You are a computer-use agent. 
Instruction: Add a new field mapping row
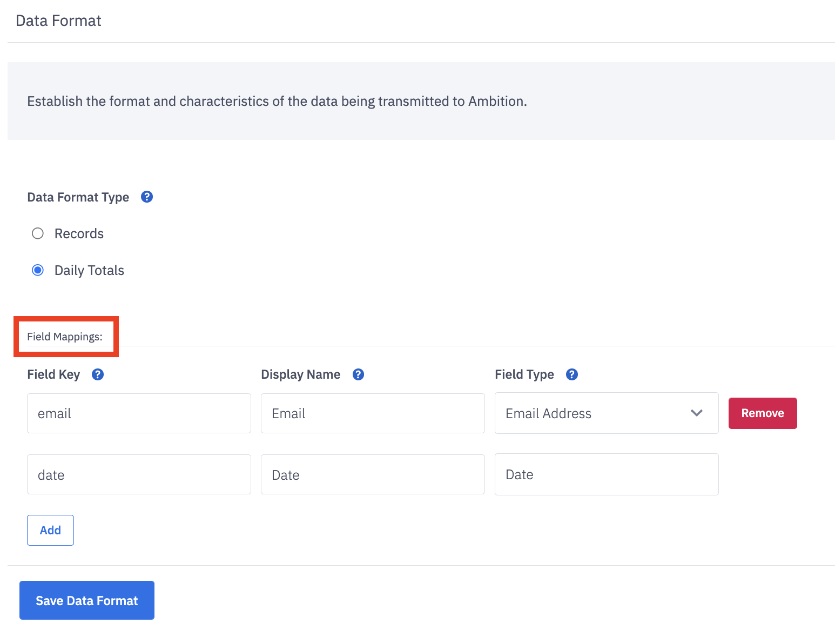pos(50,530)
